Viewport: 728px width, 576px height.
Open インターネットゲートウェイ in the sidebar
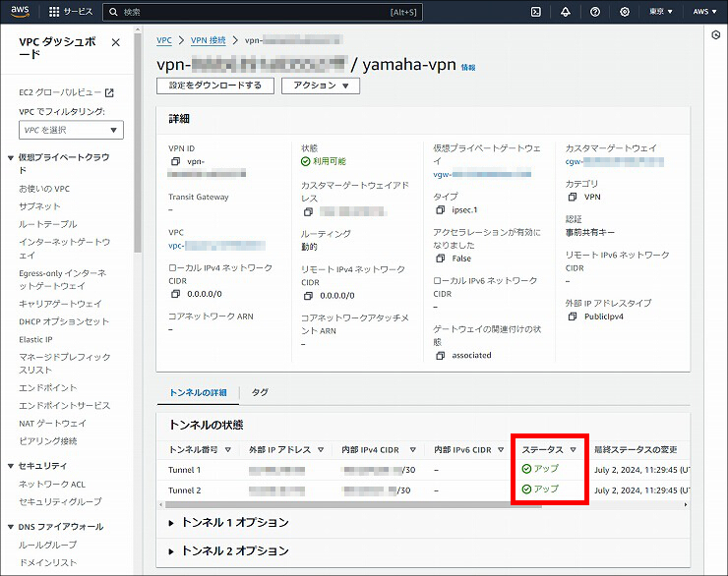coord(65,249)
